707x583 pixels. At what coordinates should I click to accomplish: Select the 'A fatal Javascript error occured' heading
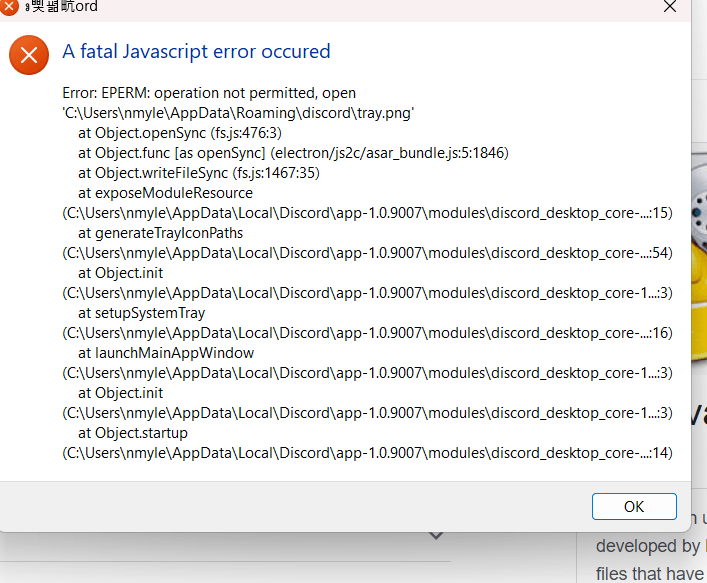pyautogui.click(x=196, y=51)
